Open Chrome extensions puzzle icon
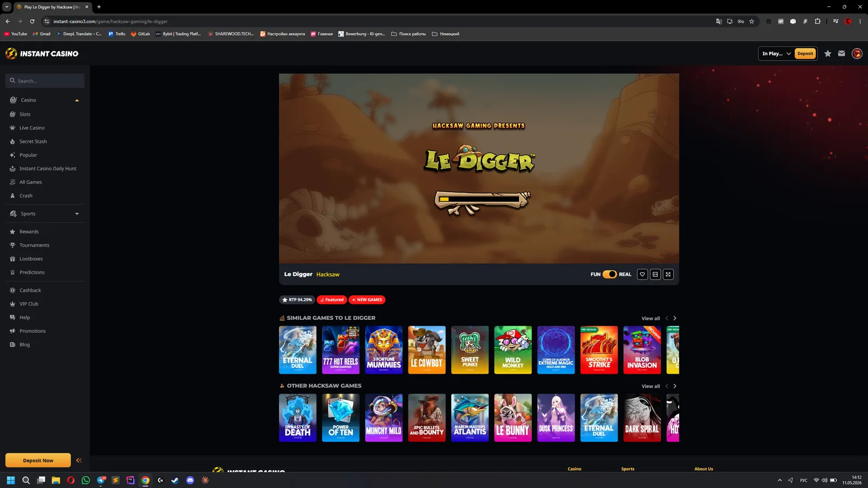Viewport: 868px width, 488px height. point(818,21)
